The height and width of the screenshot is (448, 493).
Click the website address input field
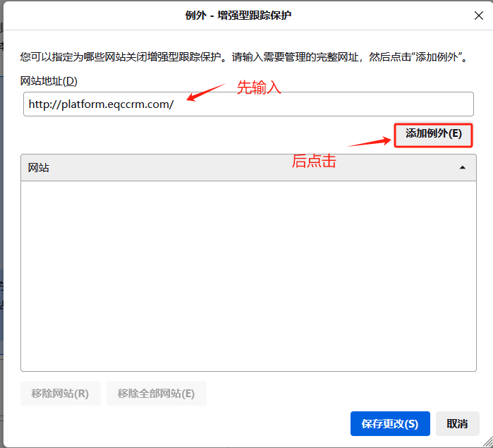coord(248,104)
